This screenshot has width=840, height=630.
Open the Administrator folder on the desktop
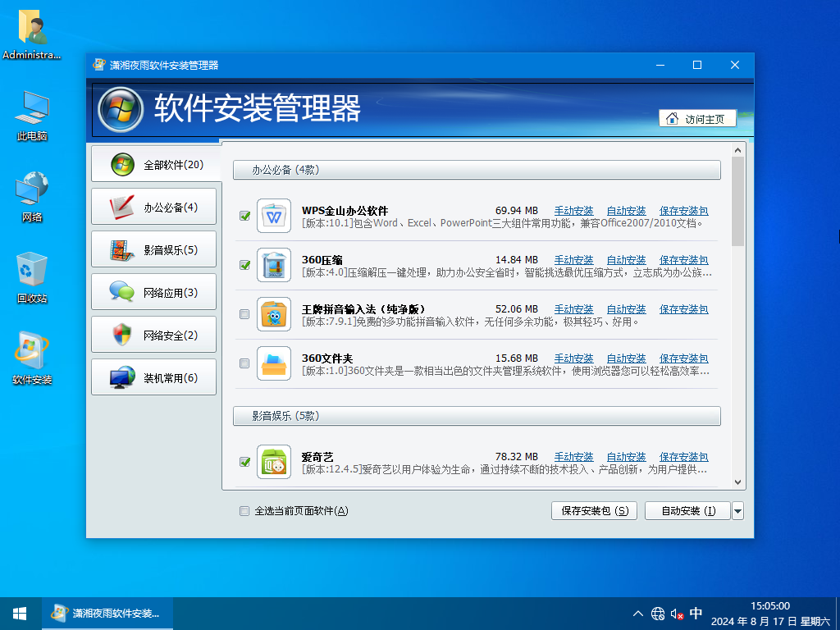click(32, 34)
